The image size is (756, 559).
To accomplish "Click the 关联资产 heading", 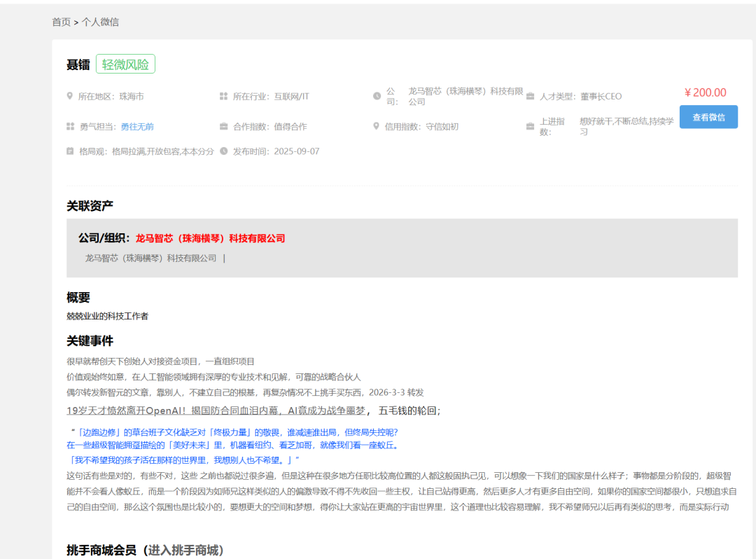I will [90, 206].
